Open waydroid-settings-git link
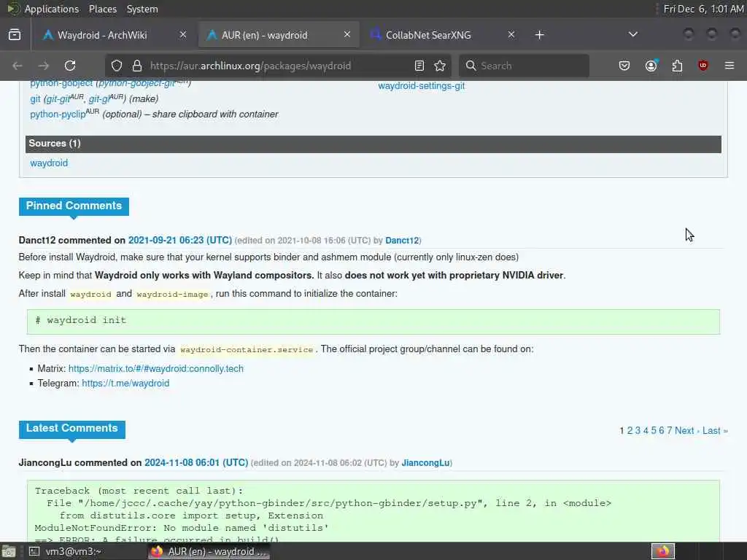The height and width of the screenshot is (560, 747). 421,86
